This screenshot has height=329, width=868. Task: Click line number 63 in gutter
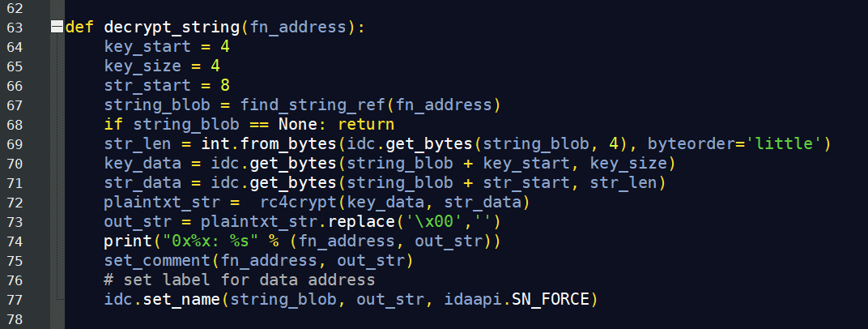click(15, 28)
